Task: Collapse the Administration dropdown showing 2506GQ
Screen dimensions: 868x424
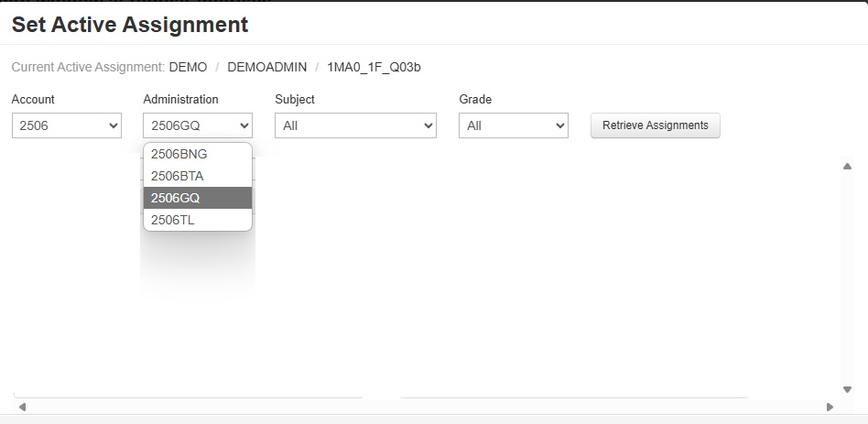Action: click(x=198, y=125)
